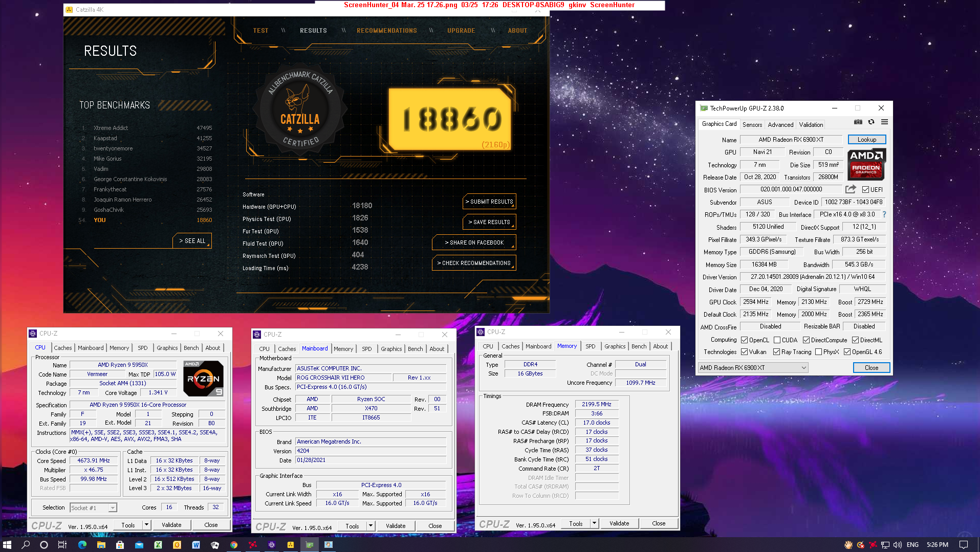Click SEE ALL top benchmarks button
This screenshot has width=980, height=552.
(192, 241)
